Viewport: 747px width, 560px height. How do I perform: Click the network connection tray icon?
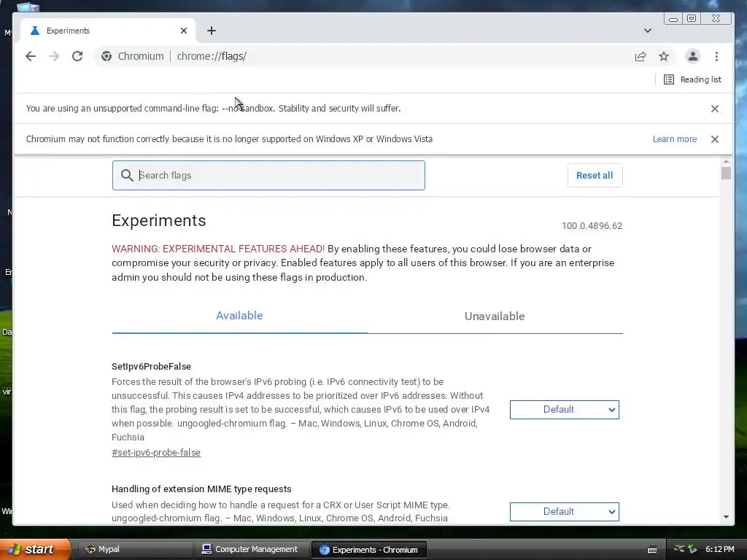point(679,548)
